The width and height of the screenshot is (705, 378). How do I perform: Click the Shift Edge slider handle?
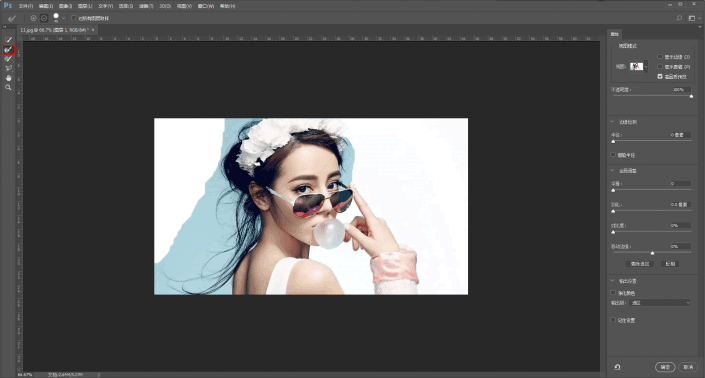[x=652, y=253]
